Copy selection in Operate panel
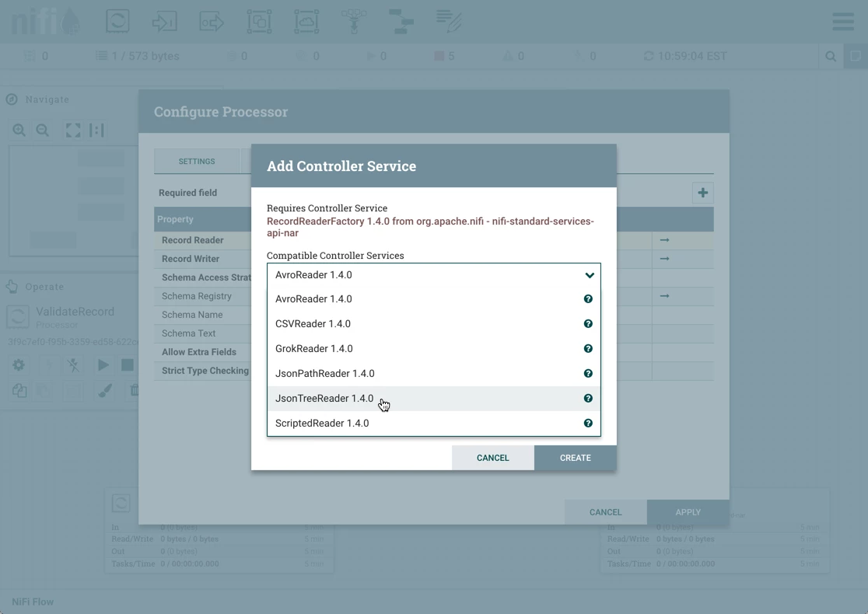Viewport: 868px width, 614px height. coord(19,390)
